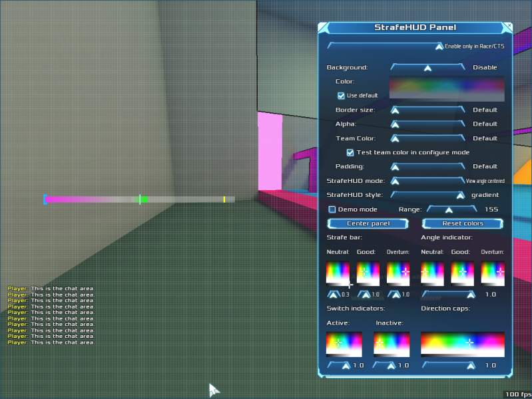Click the StrafeHUD Panel title bar
Screen dimensions: 532x399
[x=415, y=27]
